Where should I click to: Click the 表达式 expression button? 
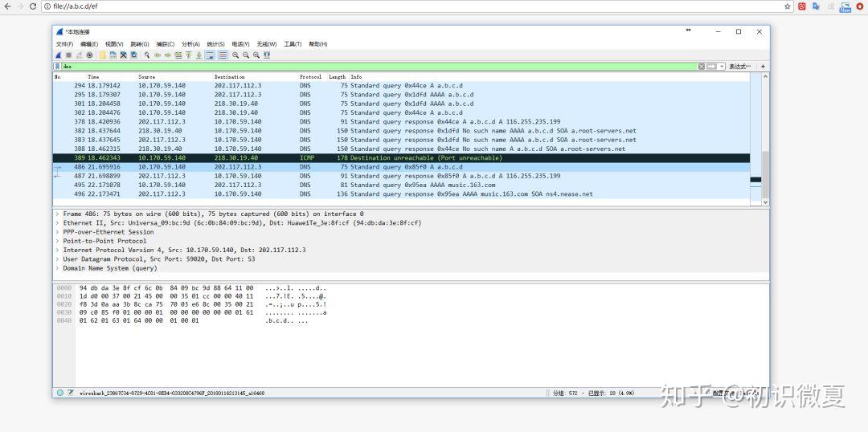click(739, 67)
